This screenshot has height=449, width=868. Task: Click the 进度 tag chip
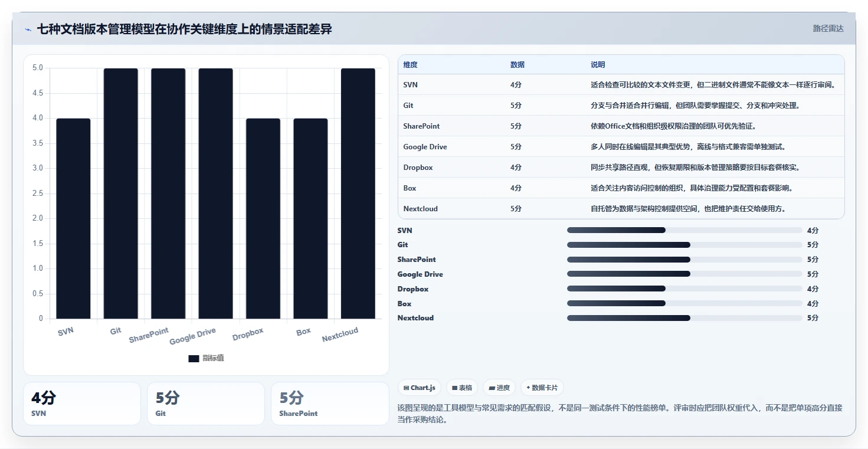tap(499, 388)
